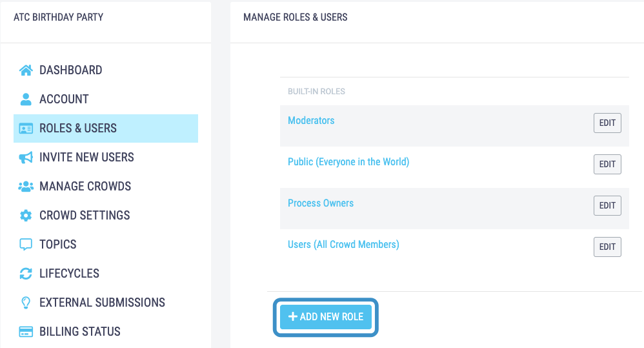
Task: Open the Public (Everyone in the World) link
Action: coord(348,162)
